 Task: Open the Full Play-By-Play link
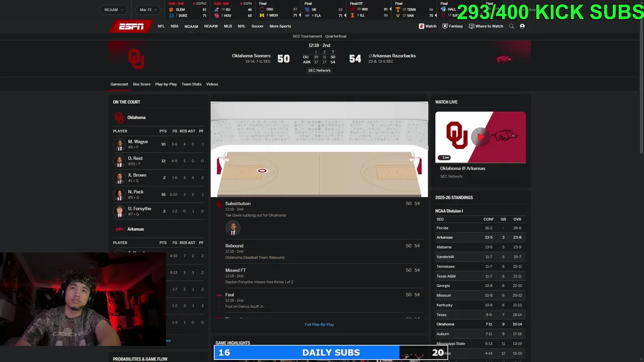pyautogui.click(x=319, y=324)
